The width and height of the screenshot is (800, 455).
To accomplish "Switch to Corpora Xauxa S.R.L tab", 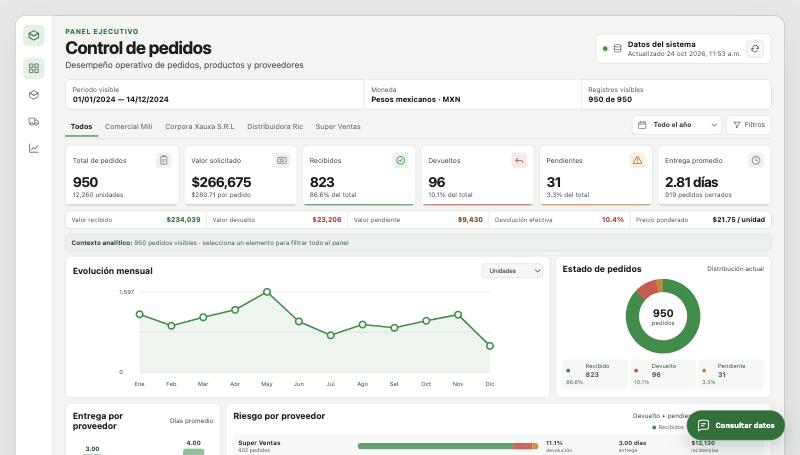I will [x=199, y=127].
